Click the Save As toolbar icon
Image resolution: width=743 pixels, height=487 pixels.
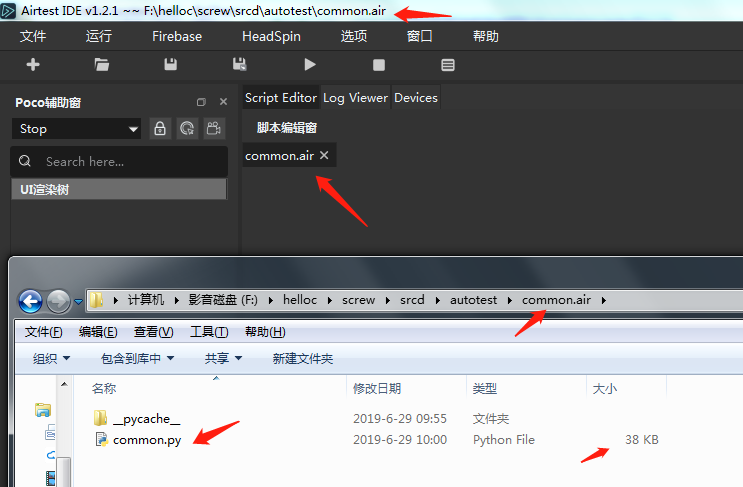(x=240, y=64)
